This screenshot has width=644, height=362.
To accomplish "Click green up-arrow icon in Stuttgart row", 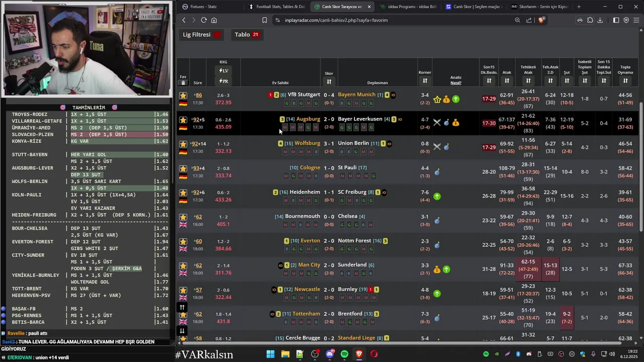I will (456, 99).
